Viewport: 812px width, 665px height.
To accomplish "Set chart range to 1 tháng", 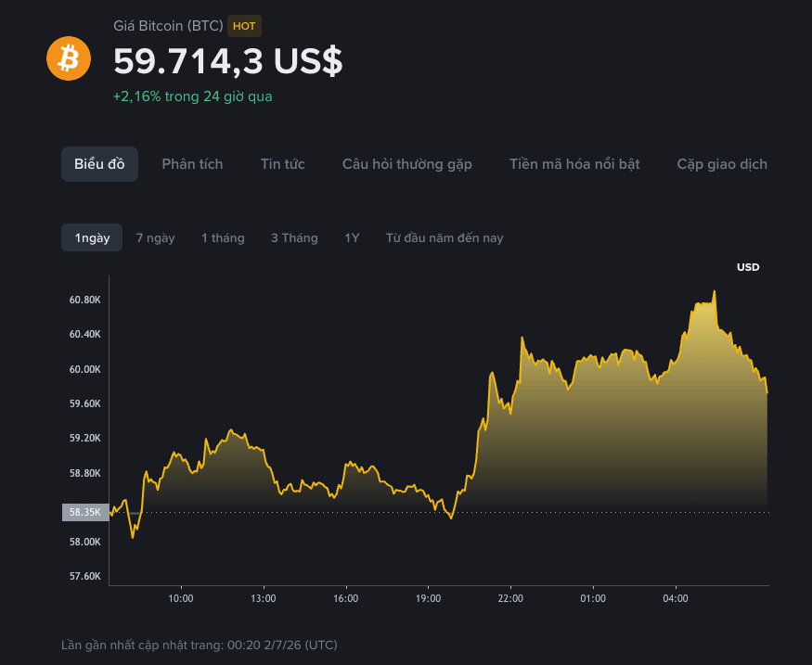I will click(223, 237).
